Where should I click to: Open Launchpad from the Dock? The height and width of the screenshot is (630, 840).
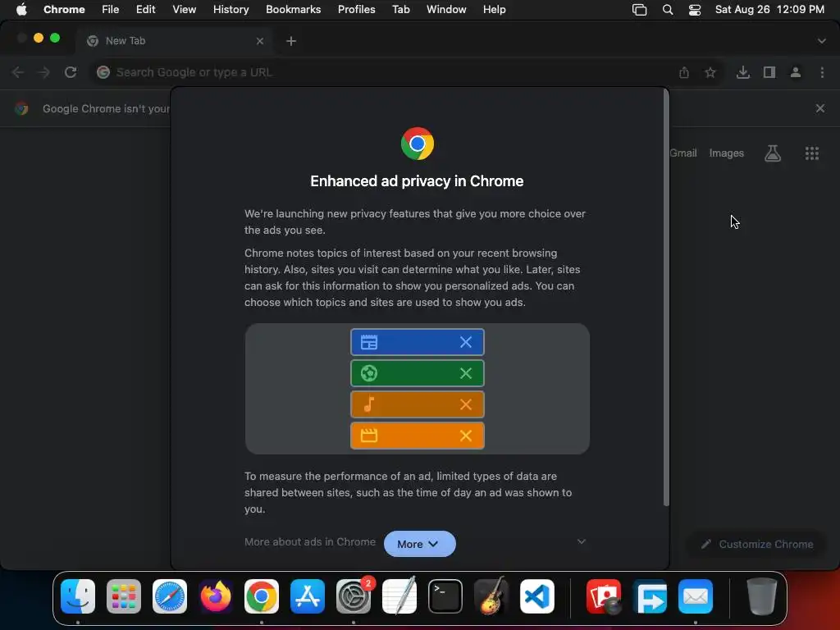[124, 596]
